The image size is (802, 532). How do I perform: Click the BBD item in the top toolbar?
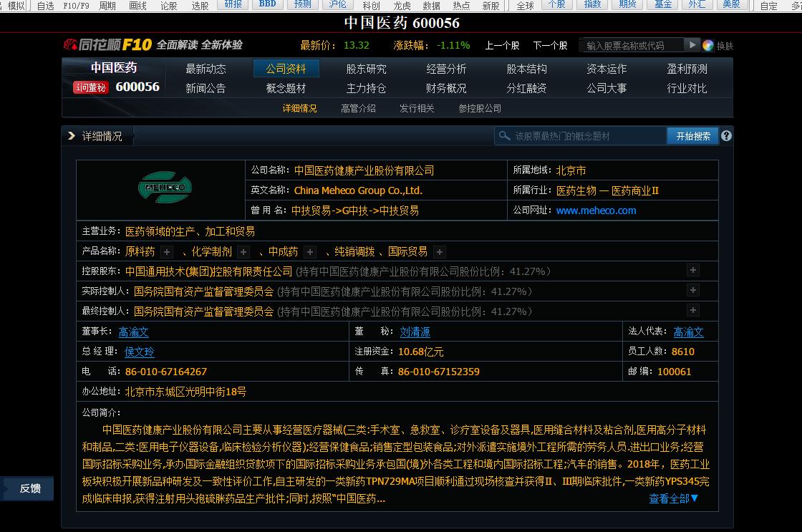(267, 4)
